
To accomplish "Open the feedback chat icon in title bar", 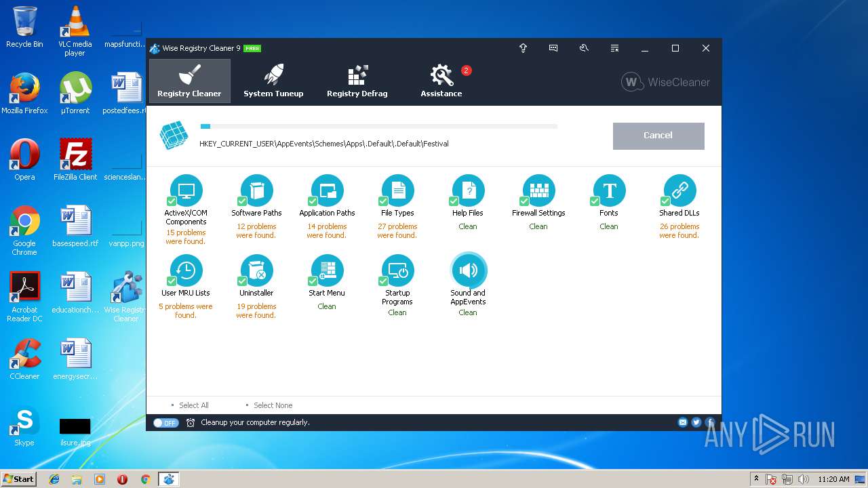I will [553, 48].
